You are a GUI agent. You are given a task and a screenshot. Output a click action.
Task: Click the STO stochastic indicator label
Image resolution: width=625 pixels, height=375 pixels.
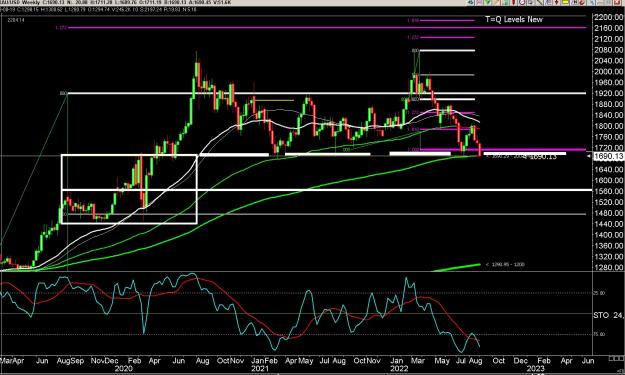click(x=601, y=315)
